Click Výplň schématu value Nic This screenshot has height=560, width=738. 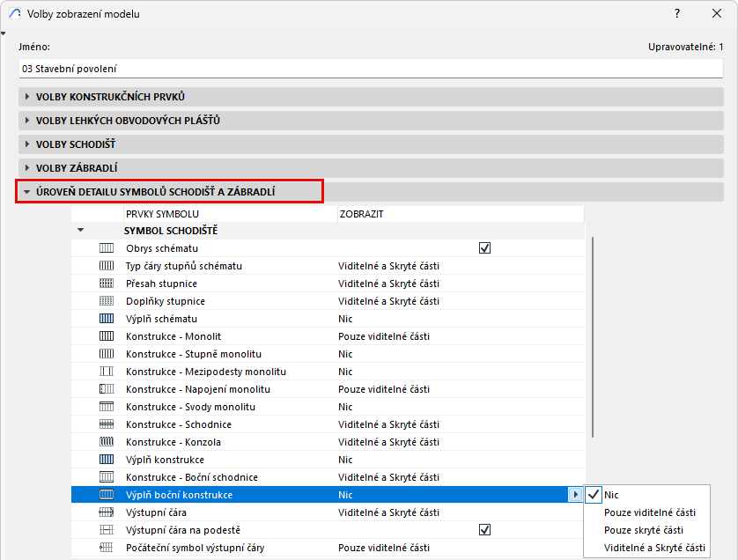click(x=345, y=319)
